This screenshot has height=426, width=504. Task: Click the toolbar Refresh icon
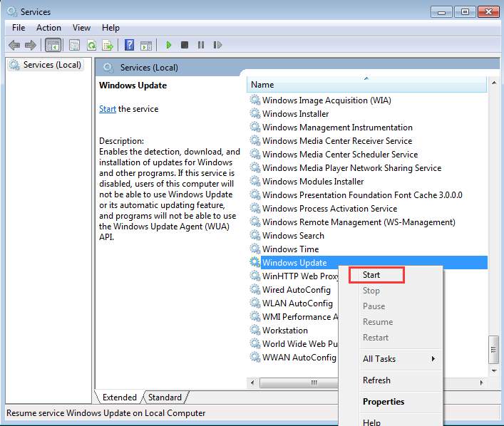(91, 45)
